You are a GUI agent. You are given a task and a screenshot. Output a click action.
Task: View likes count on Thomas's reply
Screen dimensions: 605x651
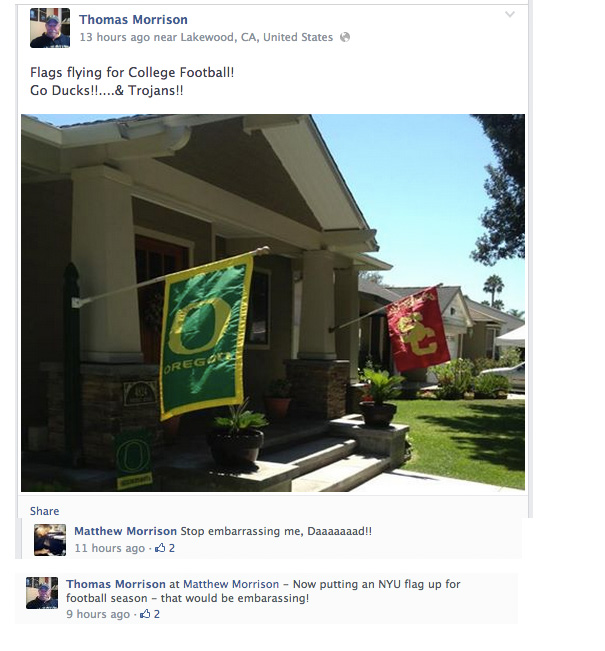click(x=157, y=614)
